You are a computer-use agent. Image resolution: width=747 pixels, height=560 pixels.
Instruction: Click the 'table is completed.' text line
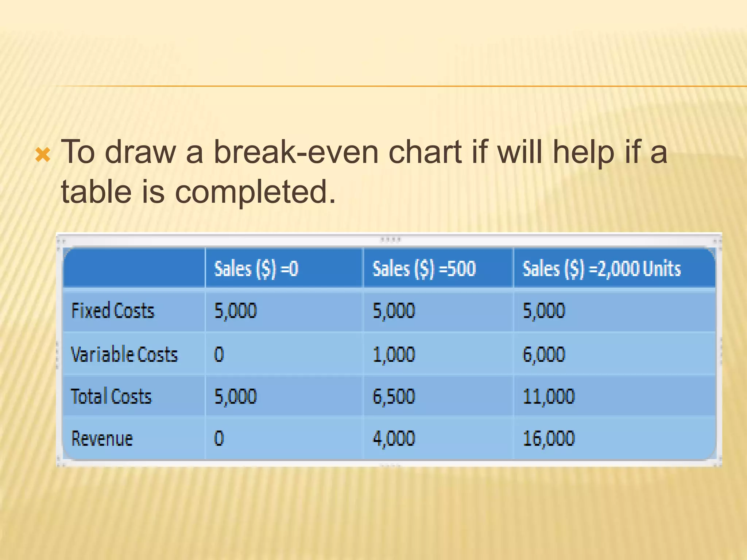pos(198,192)
